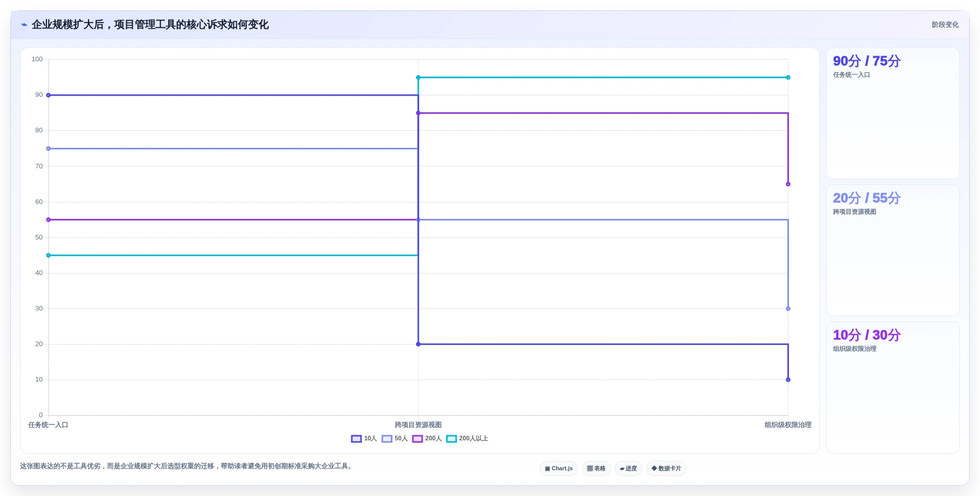Click the 组织级权限治理 caption in third card

(x=854, y=349)
